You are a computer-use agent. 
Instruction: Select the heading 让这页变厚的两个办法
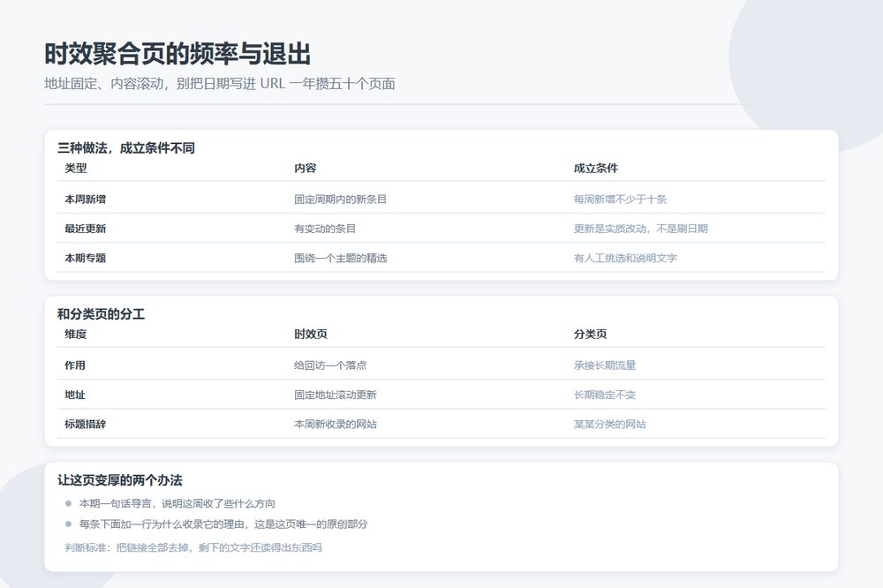pyautogui.click(x=120, y=480)
